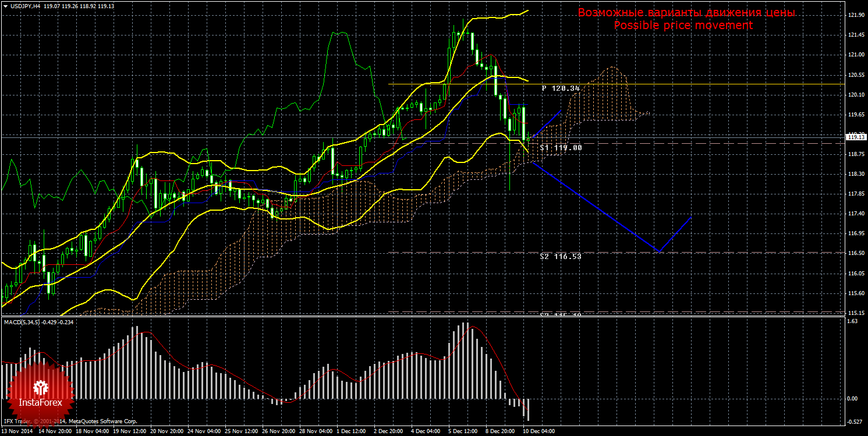868x436 pixels.
Task: Click the bottom vertex of blue forecast line
Action: click(x=658, y=251)
